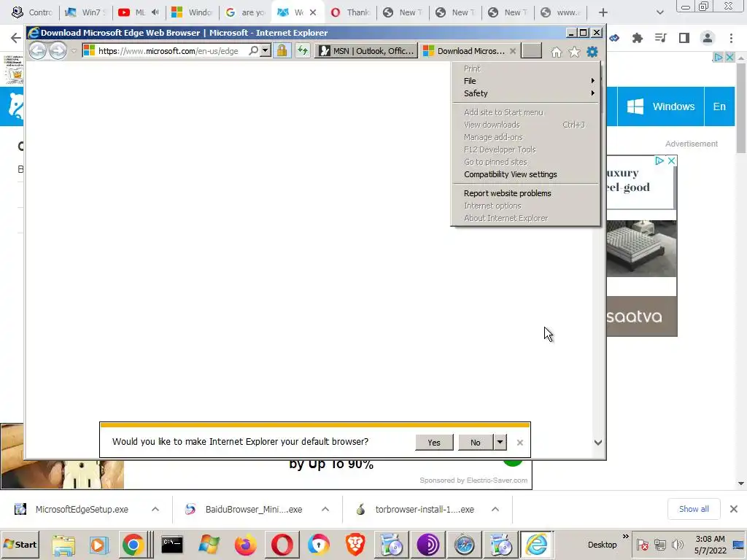Click the IE refresh page icon
The height and width of the screenshot is (560, 747).
[303, 50]
